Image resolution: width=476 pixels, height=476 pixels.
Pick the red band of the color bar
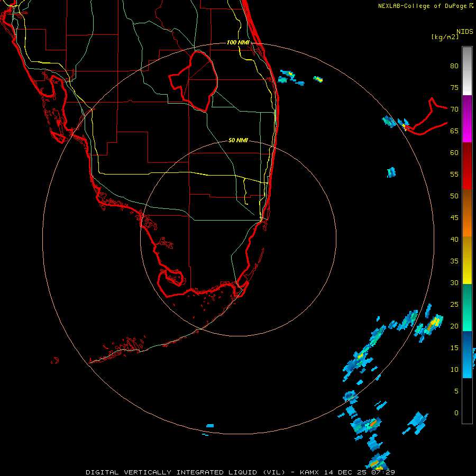point(467,166)
